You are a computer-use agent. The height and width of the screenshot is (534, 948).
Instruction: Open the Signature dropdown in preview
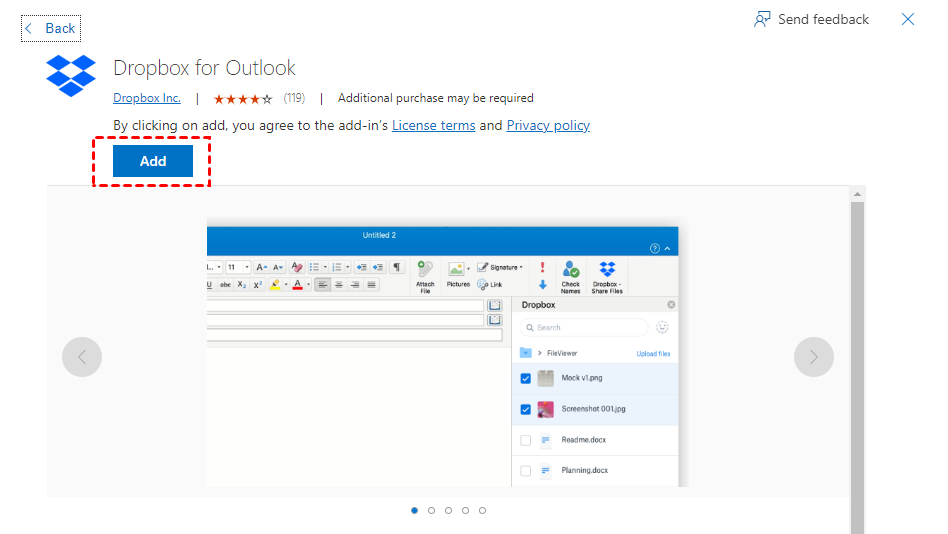521,267
